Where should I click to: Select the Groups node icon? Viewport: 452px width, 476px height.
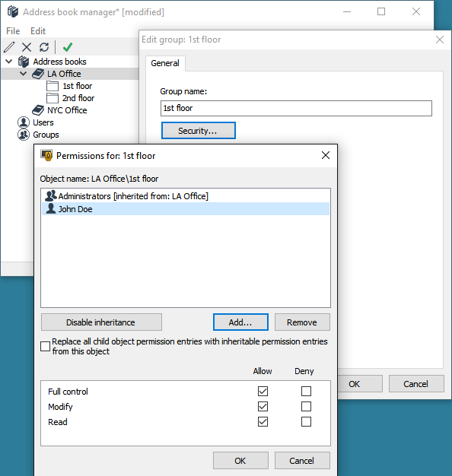(24, 135)
